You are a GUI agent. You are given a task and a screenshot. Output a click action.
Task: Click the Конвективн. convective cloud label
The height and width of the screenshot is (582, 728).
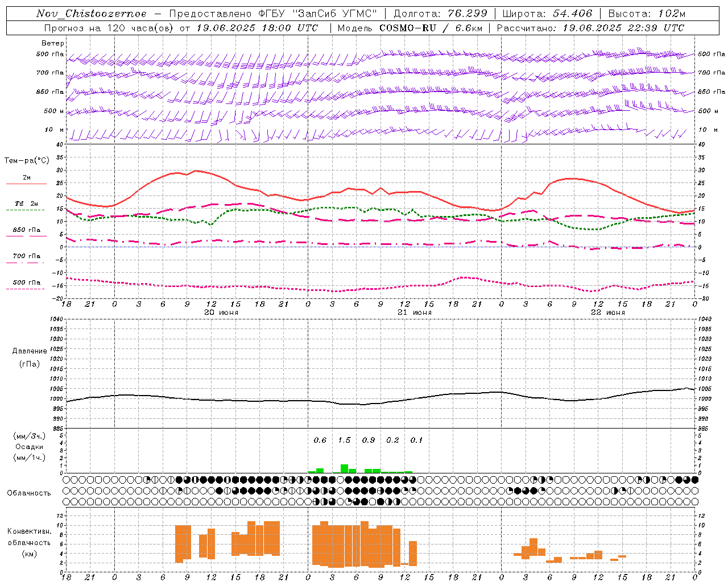click(x=29, y=531)
